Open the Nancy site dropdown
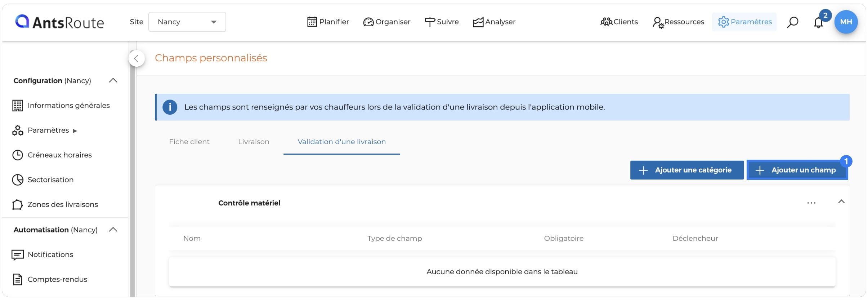868x301 pixels. pyautogui.click(x=187, y=22)
